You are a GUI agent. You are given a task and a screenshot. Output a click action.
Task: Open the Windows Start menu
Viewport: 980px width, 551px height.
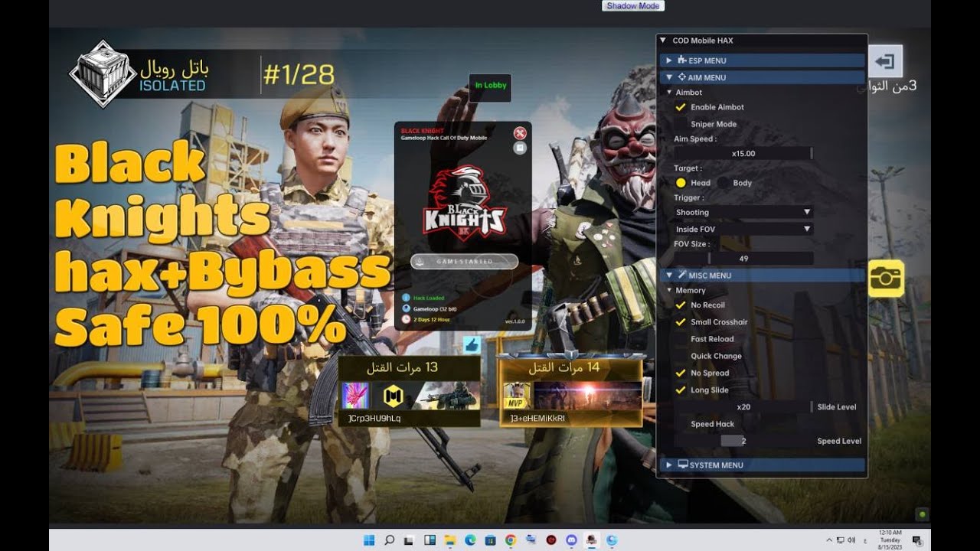pyautogui.click(x=369, y=540)
